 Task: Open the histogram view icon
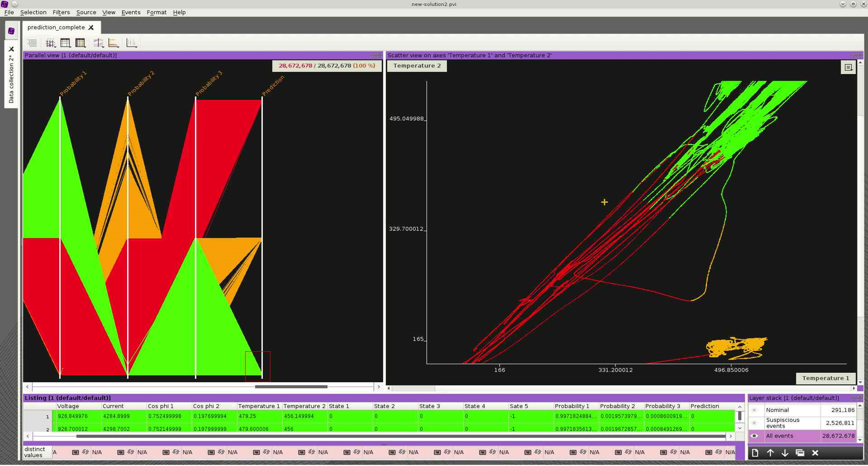coord(132,43)
